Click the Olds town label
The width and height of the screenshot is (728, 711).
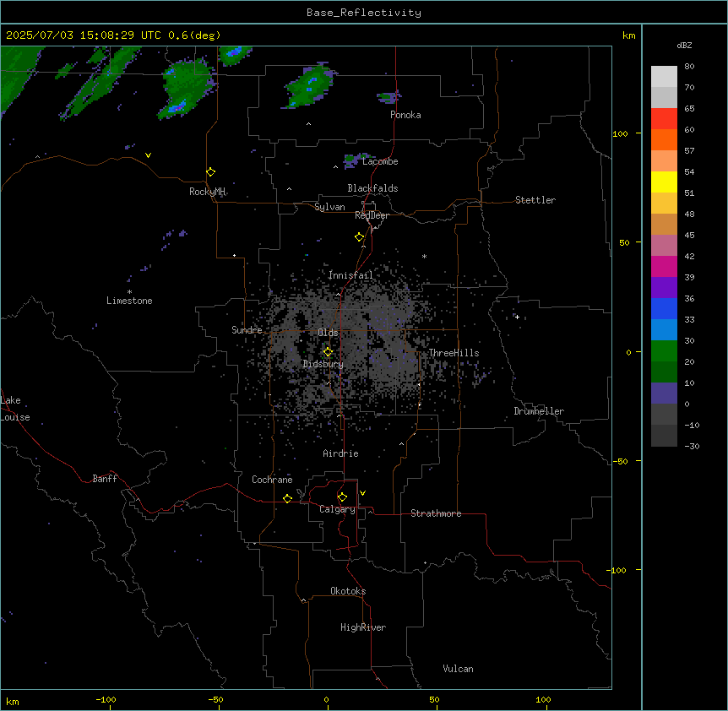click(328, 333)
